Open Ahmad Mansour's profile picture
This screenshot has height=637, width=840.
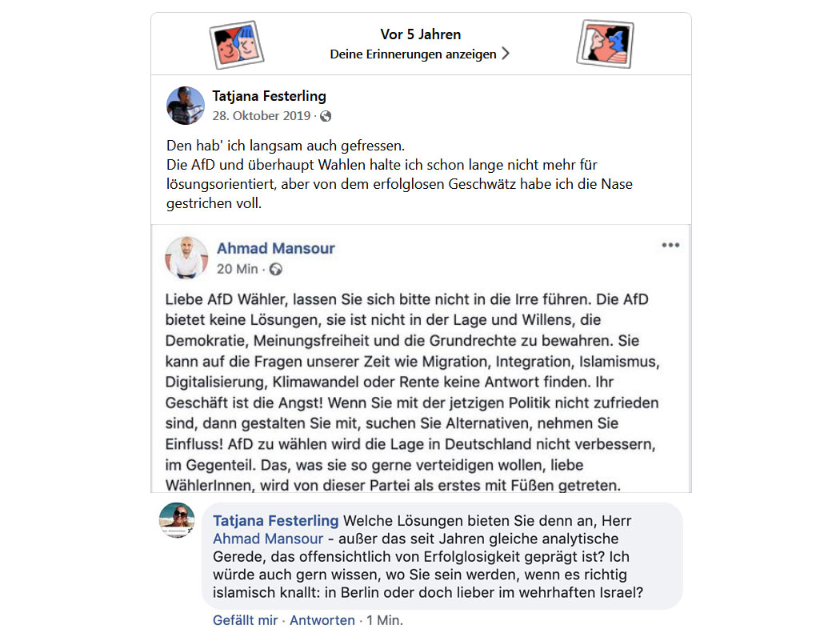click(186, 258)
